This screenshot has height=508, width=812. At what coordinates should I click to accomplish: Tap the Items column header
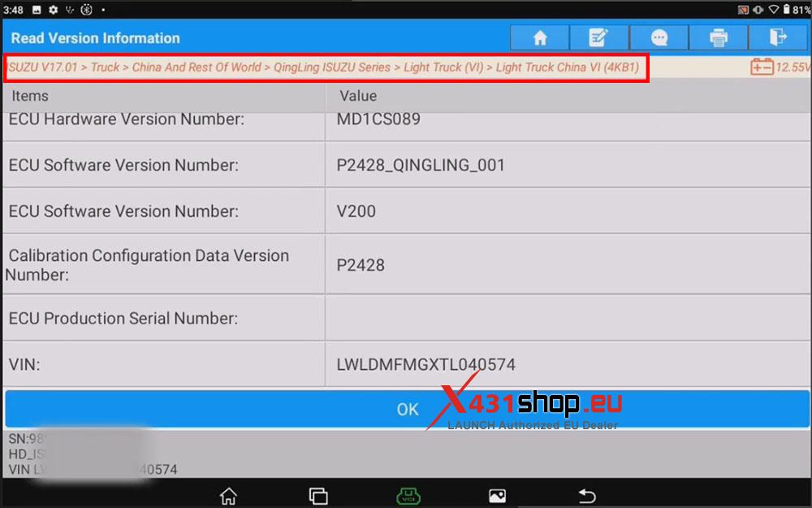tap(30, 96)
